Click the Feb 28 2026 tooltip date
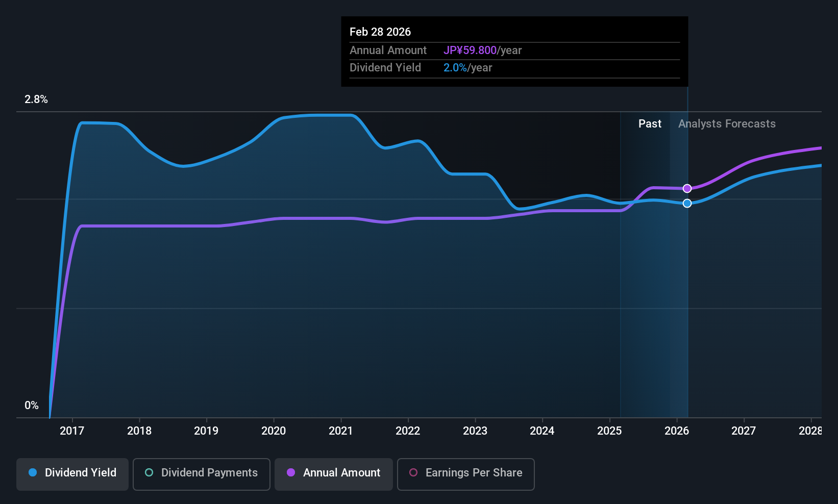Viewport: 838px width, 504px height. click(x=380, y=32)
